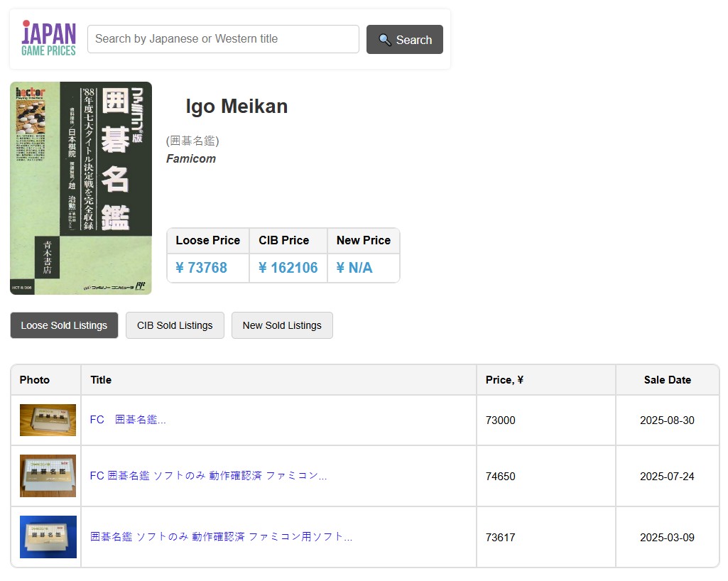Open thumbnail of the 73000 yen listing
Image resolution: width=728 pixels, height=581 pixels.
(48, 420)
